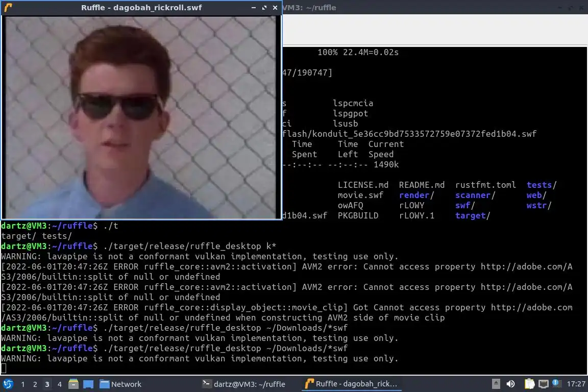Click the Ruffle window title text
Image resolution: width=588 pixels, height=392 pixels.
point(141,8)
